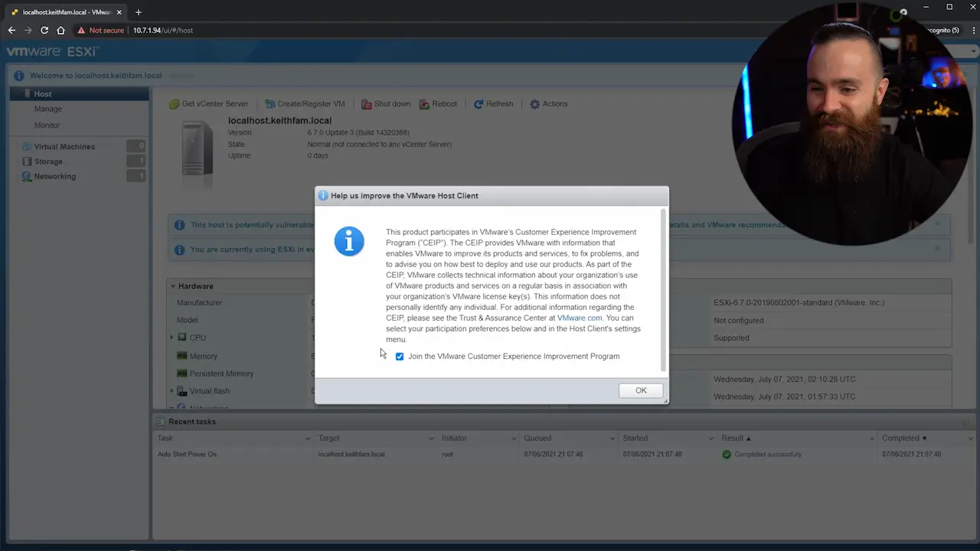Refresh the host view
980x551 pixels.
(x=492, y=104)
